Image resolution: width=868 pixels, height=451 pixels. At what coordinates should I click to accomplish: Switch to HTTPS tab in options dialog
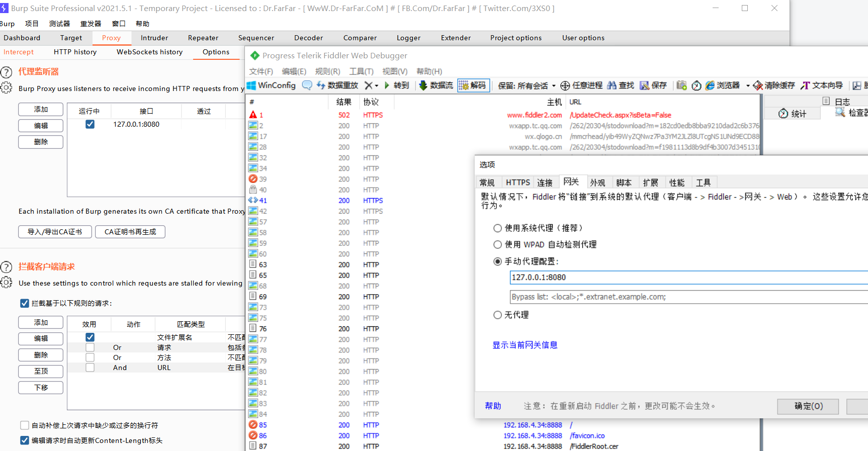coord(517,183)
